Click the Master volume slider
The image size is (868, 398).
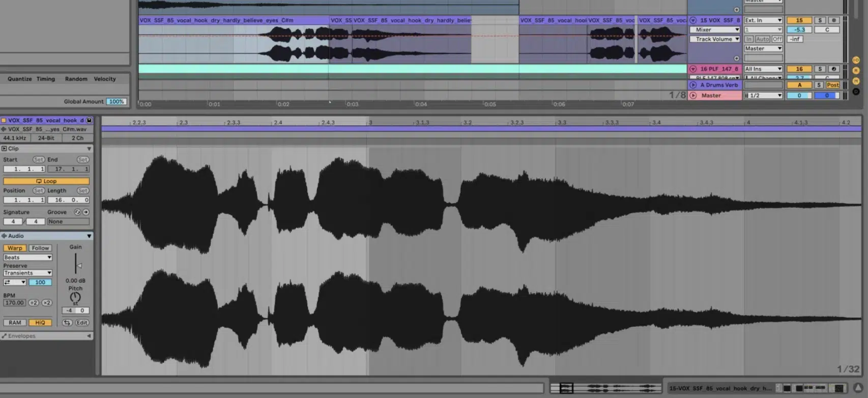799,96
